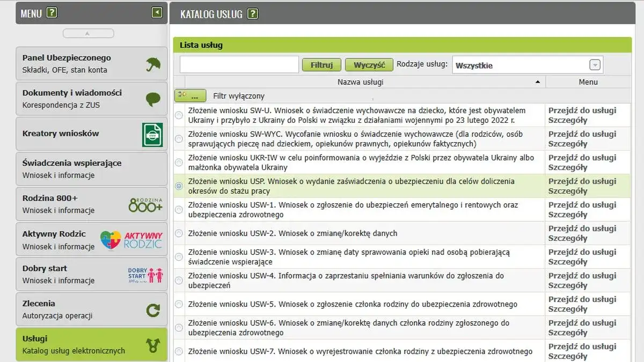Click the Kreatory wniosków document icon
The height and width of the screenshot is (362, 644).
pyautogui.click(x=153, y=134)
